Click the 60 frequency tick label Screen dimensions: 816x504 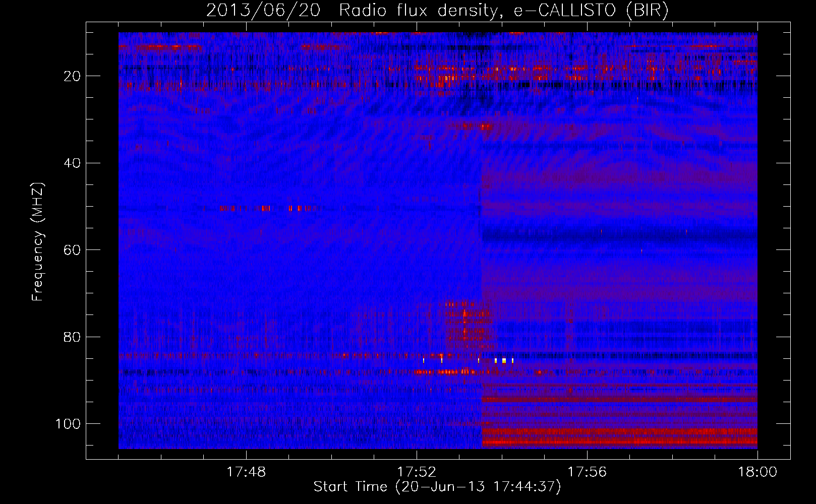[x=73, y=250]
